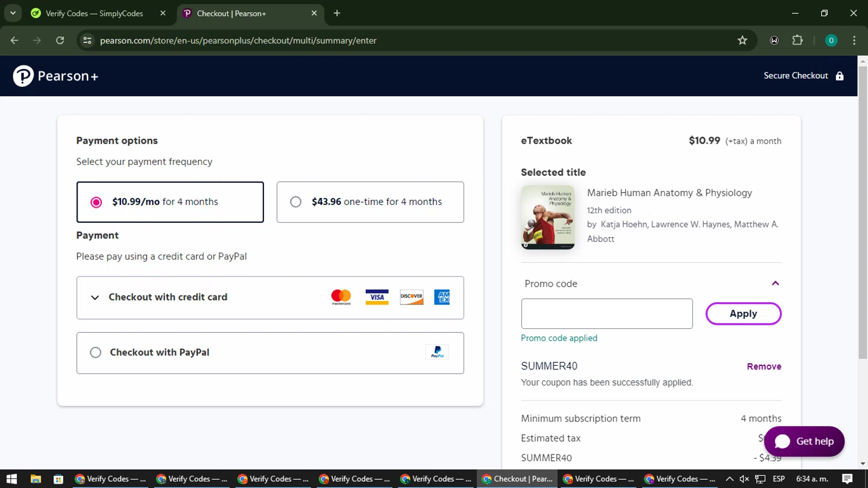This screenshot has width=868, height=488.
Task: Click the scrollbar down arrow
Action: click(x=863, y=464)
